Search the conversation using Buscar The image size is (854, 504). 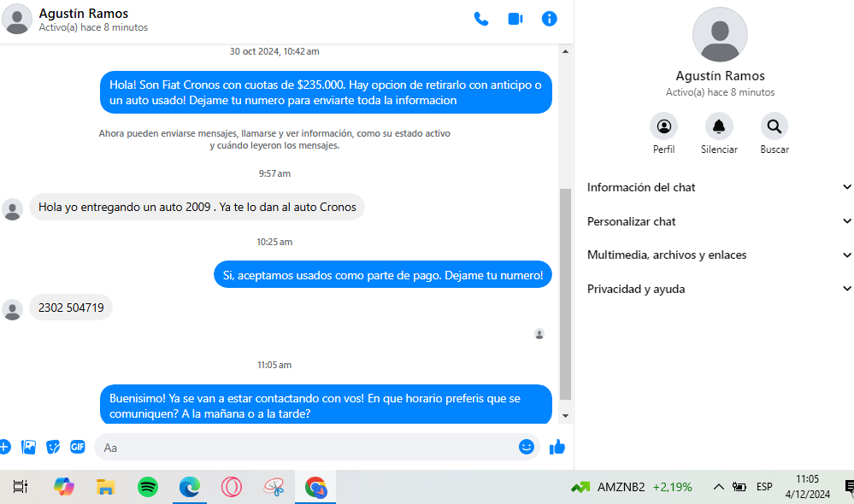tap(774, 127)
